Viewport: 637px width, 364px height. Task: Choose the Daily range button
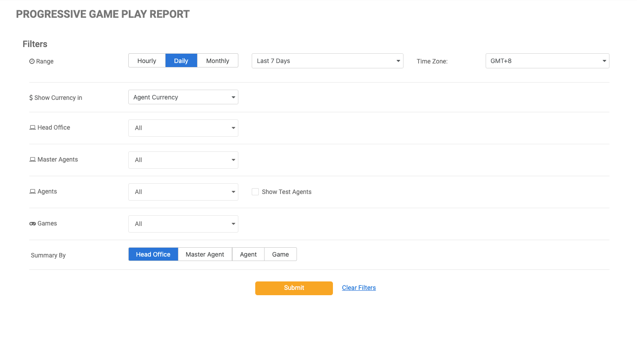tap(181, 61)
